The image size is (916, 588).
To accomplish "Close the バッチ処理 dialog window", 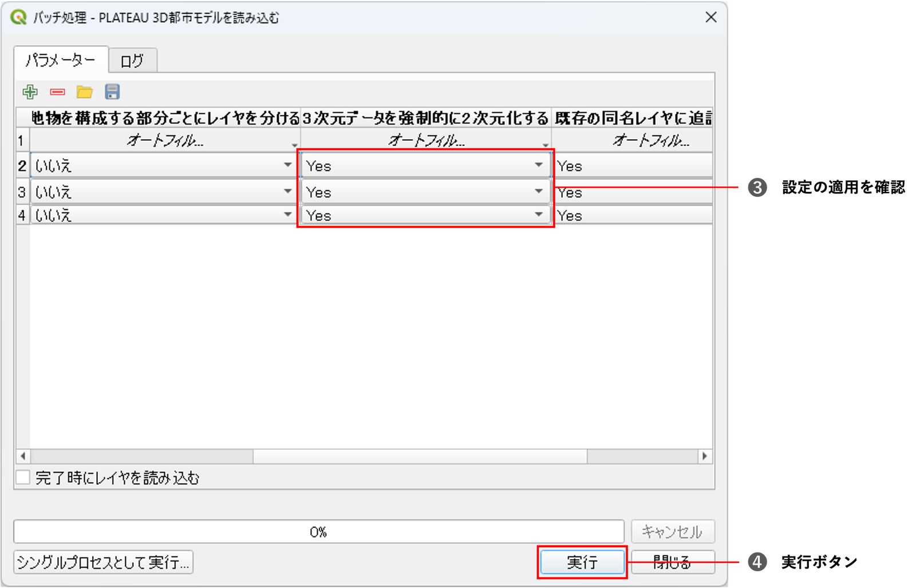I will [710, 17].
